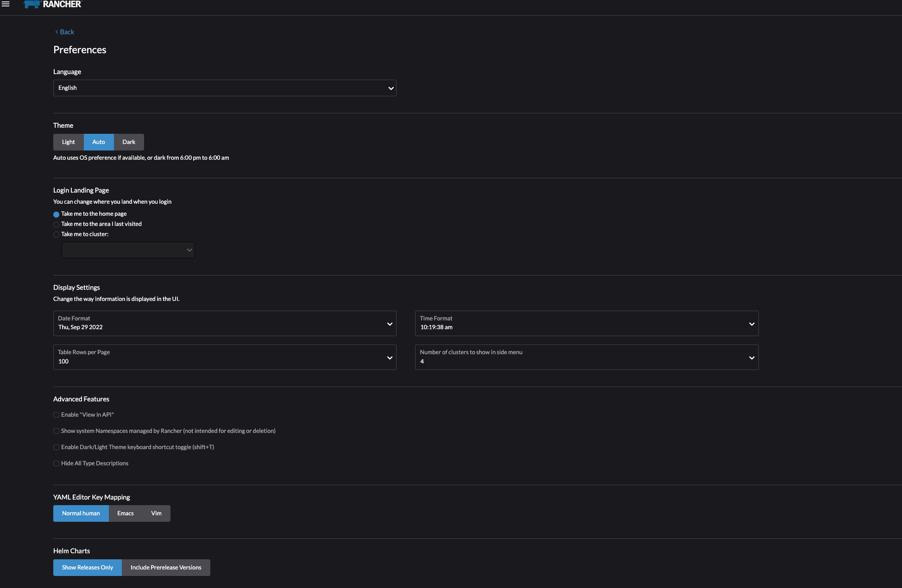Image resolution: width=902 pixels, height=588 pixels.
Task: Open the Date Format dropdown
Action: click(225, 323)
